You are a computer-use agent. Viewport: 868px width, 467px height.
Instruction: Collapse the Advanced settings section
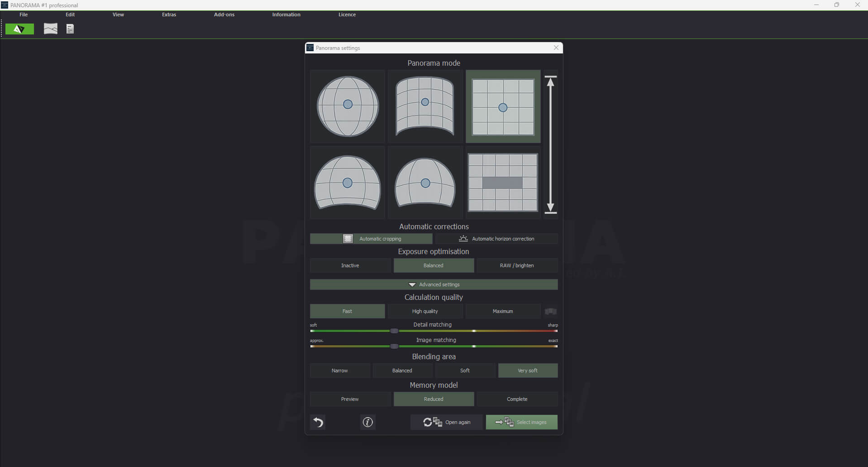point(434,284)
